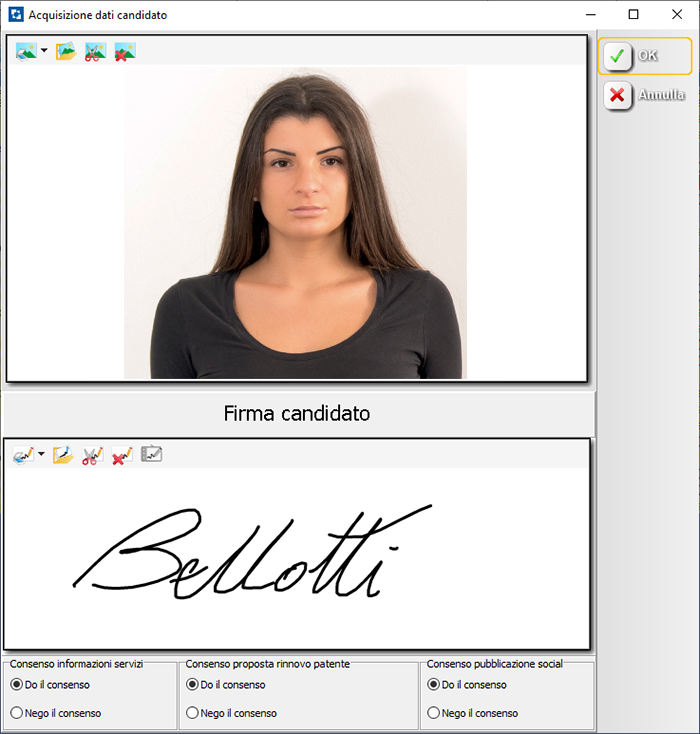Click the crop photo scissors icon
Screen dimensions: 700x734
[x=95, y=51]
